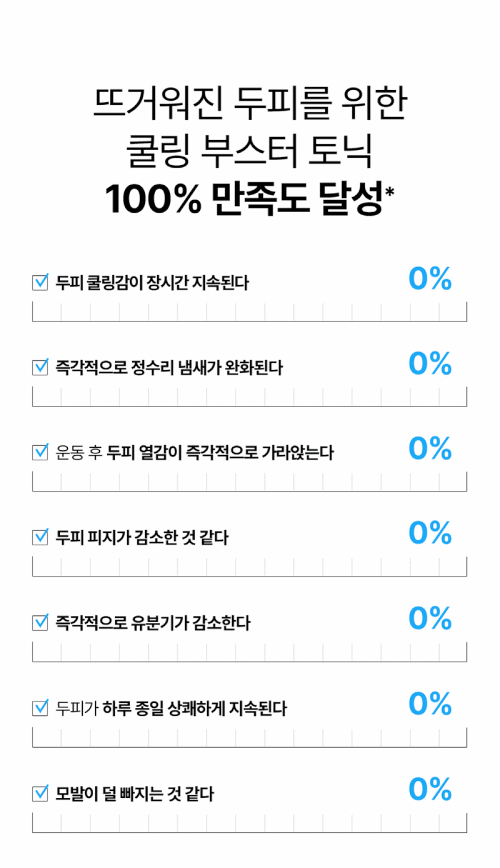Click the 0% value beside 유분기가 감소한다 item
This screenshot has width=500, height=868.
(x=430, y=619)
